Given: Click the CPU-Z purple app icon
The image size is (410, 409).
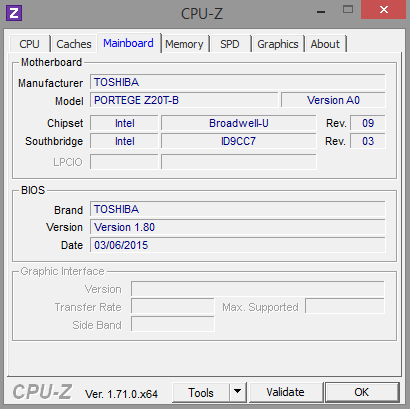Looking at the screenshot, I should tap(14, 13).
